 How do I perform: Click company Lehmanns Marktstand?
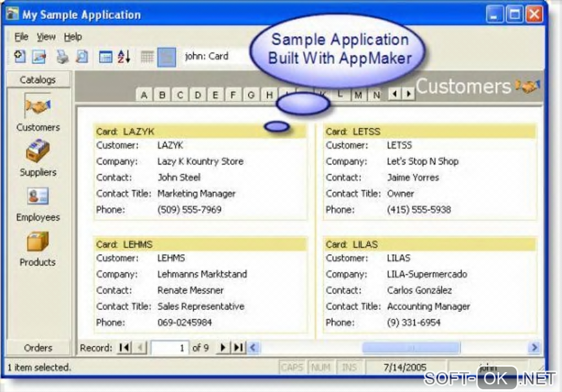202,274
